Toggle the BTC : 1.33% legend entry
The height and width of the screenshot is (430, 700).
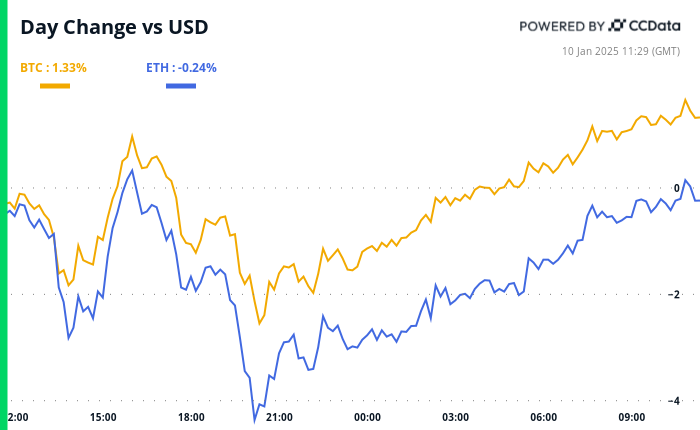[x=53, y=68]
